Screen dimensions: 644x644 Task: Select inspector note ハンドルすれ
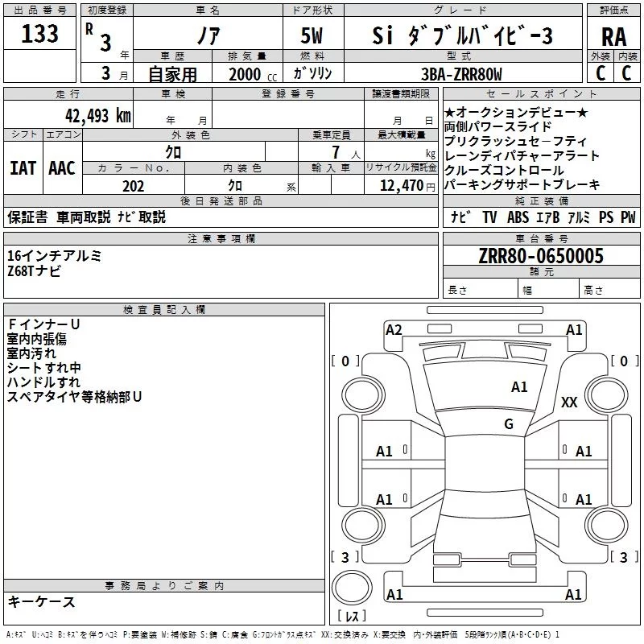tap(44, 382)
